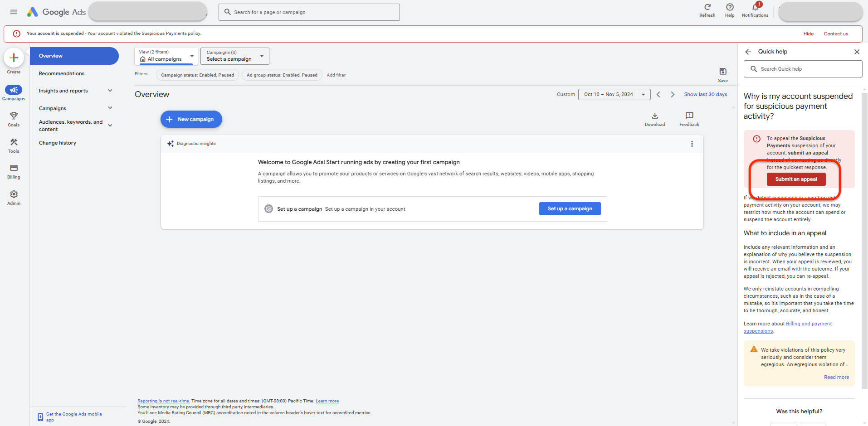Click Show last 30 days link

pos(706,94)
